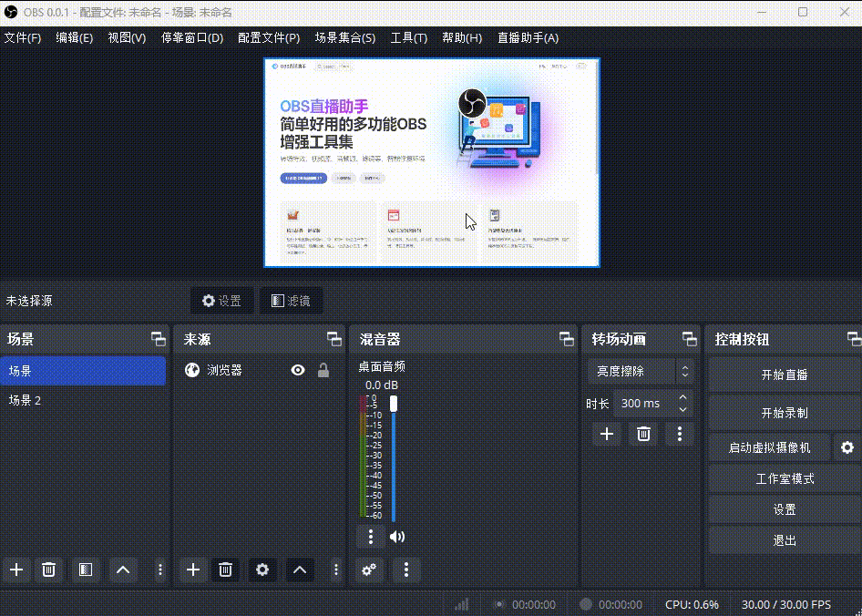Open the 帮助(H) menu
Viewport: 862px width, 616px height.
click(462, 38)
